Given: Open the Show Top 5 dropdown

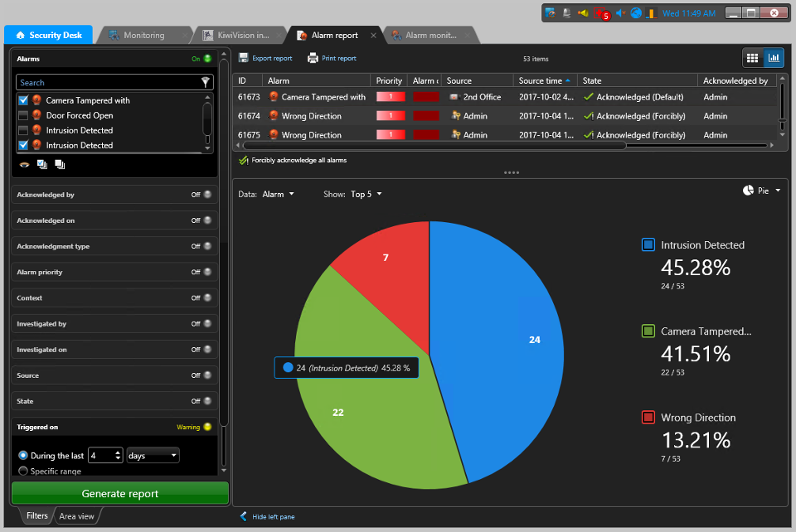Looking at the screenshot, I should (364, 193).
